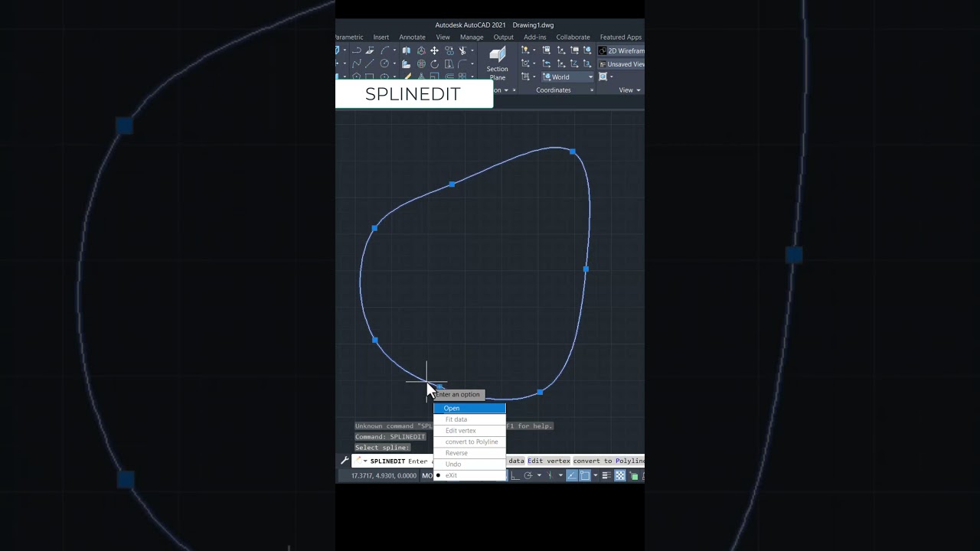Select the Line tool in the ribbon
The width and height of the screenshot is (980, 551).
(370, 64)
